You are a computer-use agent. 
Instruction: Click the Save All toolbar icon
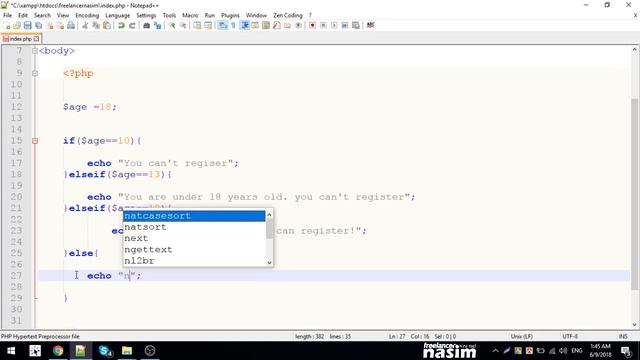pos(38,25)
